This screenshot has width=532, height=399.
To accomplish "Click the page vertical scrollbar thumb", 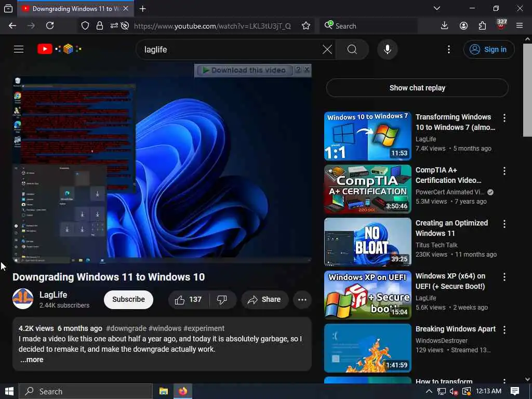I will click(x=527, y=90).
